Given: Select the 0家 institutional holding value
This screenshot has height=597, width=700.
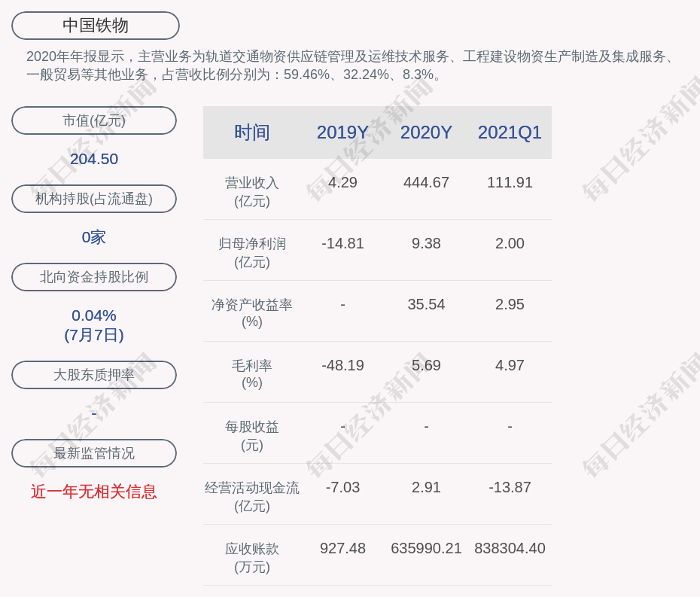Looking at the screenshot, I should point(94,237).
